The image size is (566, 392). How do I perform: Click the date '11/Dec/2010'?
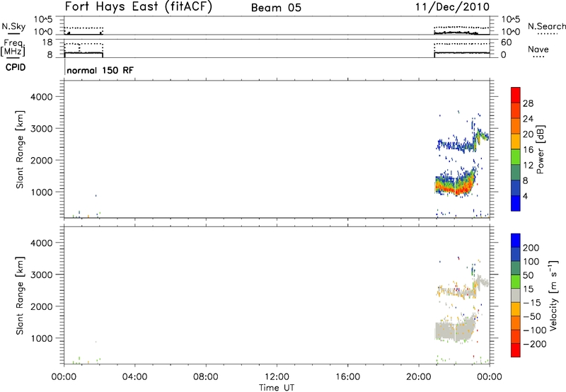(x=452, y=7)
